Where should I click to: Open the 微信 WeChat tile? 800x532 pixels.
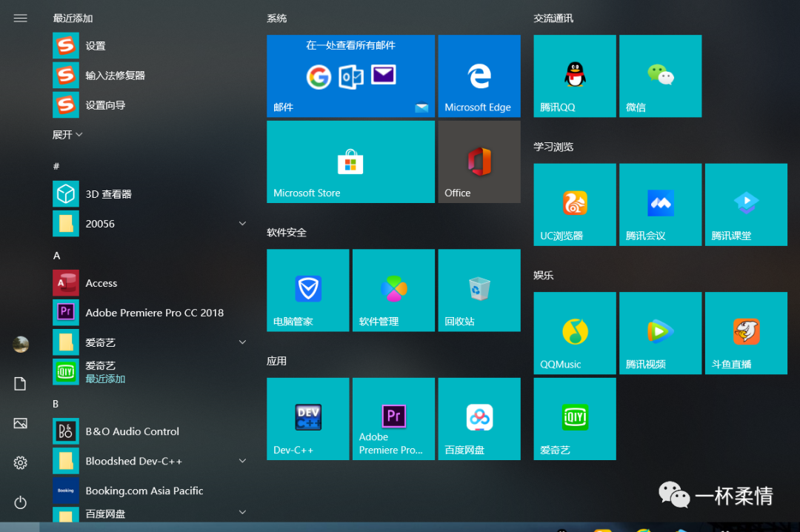[660, 76]
